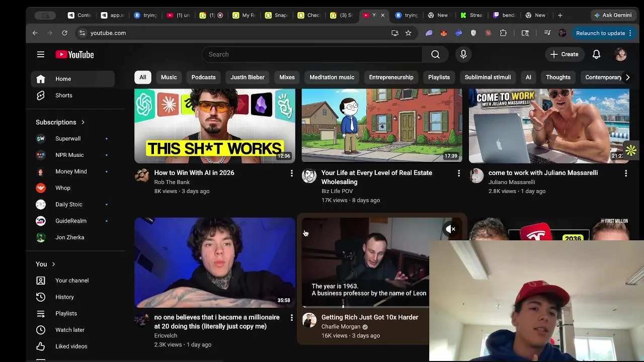Click the search magnifier button

(x=435, y=54)
